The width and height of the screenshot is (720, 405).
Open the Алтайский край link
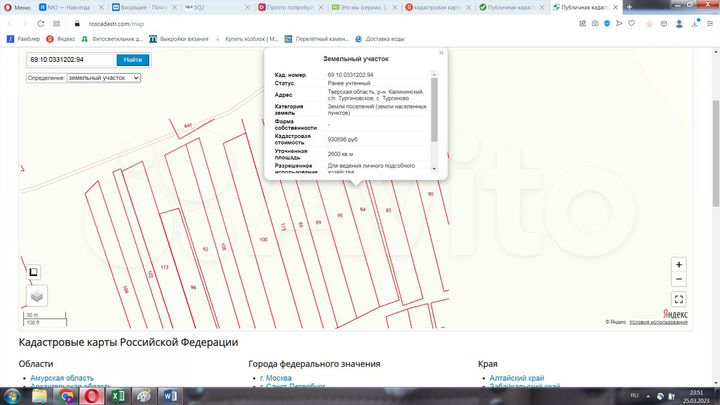click(517, 378)
